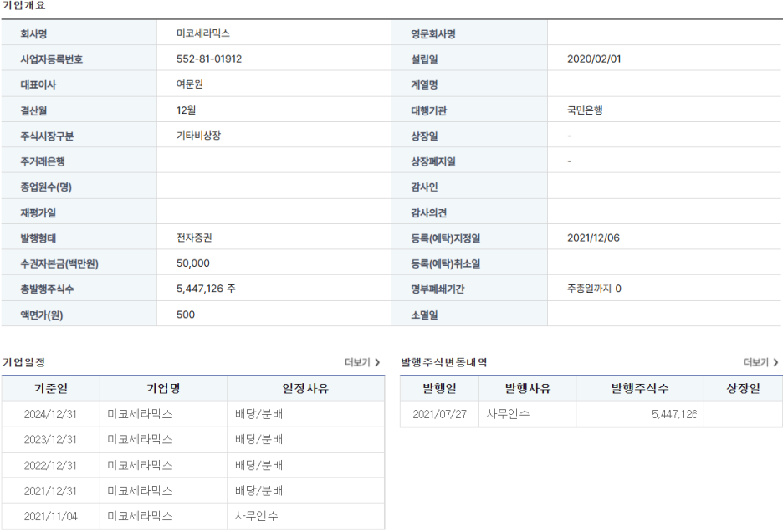Click 사무인수 in the 2021/11/04 schedule row
This screenshot has height=532, width=783.
(256, 516)
